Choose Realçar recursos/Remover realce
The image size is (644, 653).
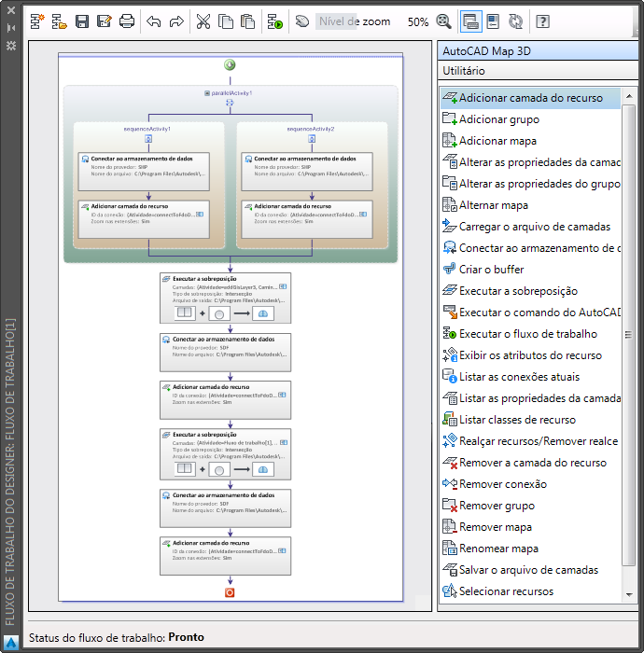531,441
